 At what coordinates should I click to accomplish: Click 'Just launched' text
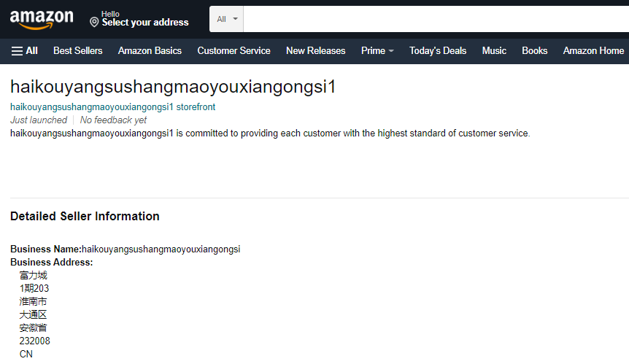pyautogui.click(x=39, y=120)
